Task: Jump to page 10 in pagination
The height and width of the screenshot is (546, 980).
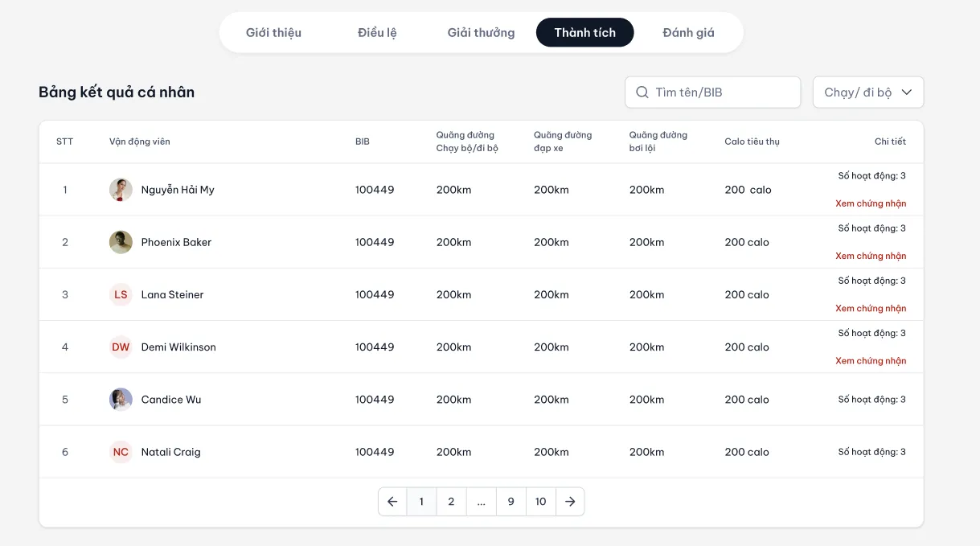Action: click(x=540, y=502)
